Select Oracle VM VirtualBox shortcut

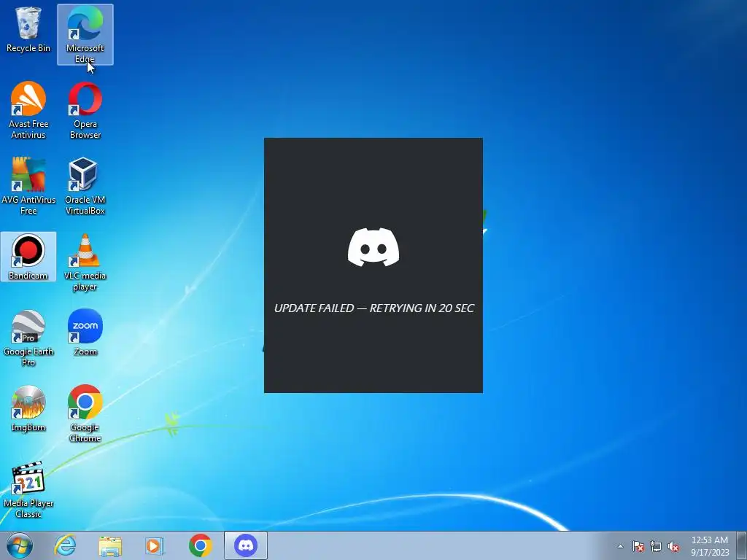[x=85, y=186]
